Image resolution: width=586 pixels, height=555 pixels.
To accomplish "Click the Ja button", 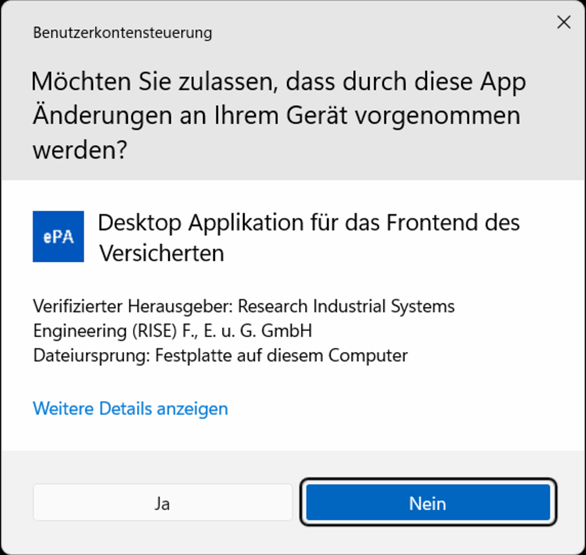I will click(x=163, y=503).
